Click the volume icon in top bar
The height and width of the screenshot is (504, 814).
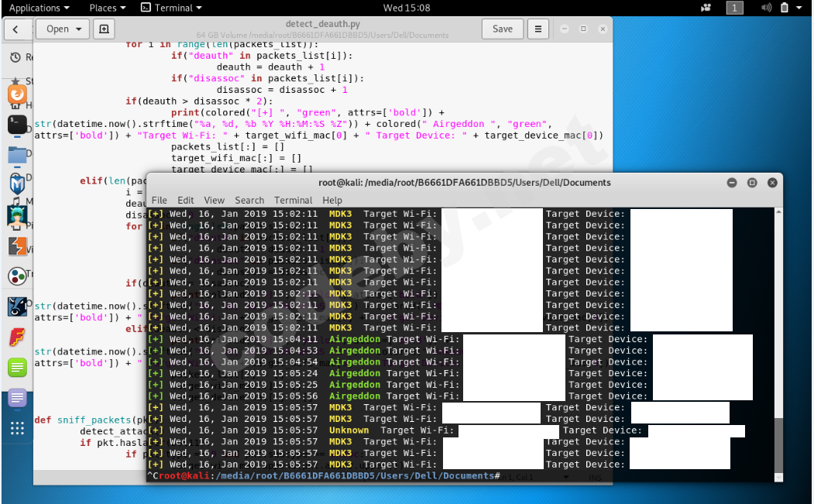point(767,8)
